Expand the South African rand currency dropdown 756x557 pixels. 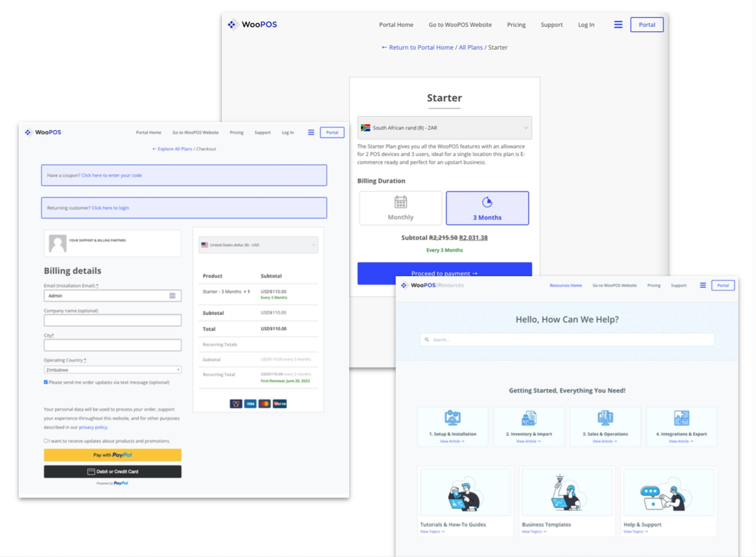coord(444,128)
